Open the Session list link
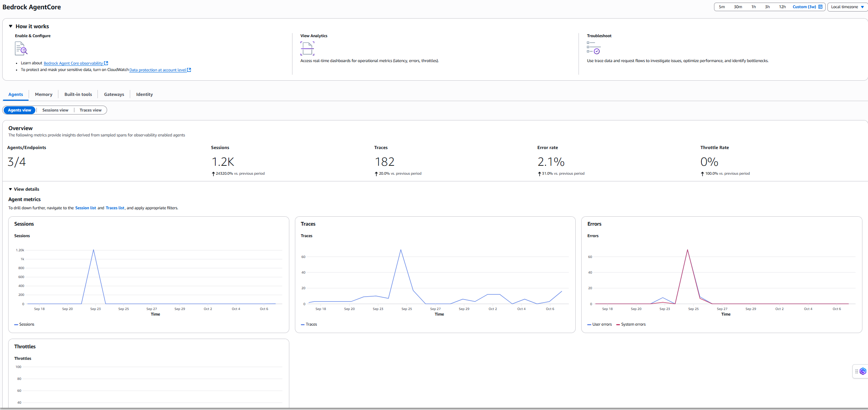The width and height of the screenshot is (868, 410). [86, 208]
